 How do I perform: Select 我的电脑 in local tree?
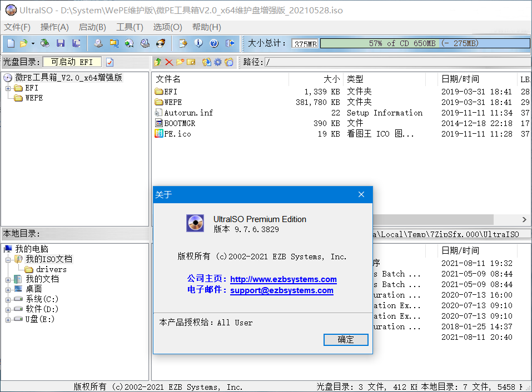pos(32,249)
